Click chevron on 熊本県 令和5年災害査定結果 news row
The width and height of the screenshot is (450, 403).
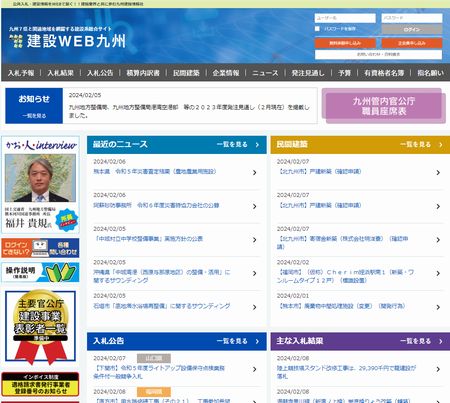(x=254, y=173)
